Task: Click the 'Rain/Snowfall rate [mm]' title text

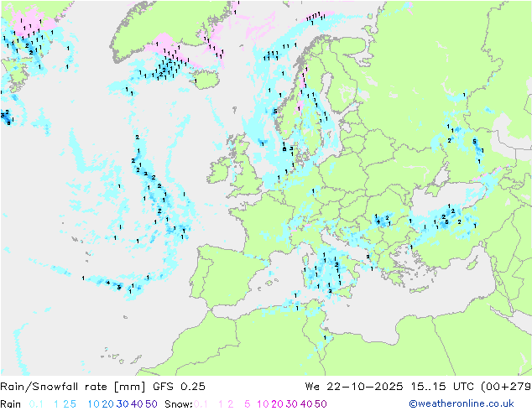Action: [73, 387]
